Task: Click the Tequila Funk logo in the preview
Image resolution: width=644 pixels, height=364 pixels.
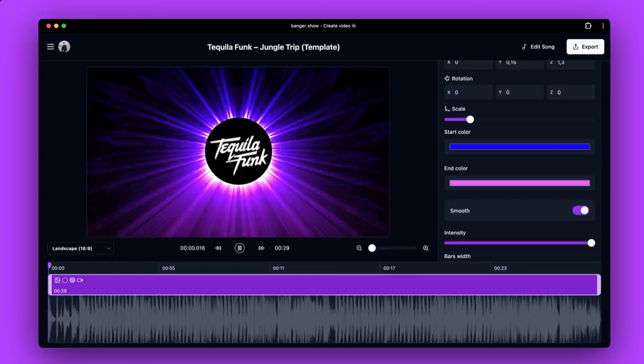Action: click(238, 152)
